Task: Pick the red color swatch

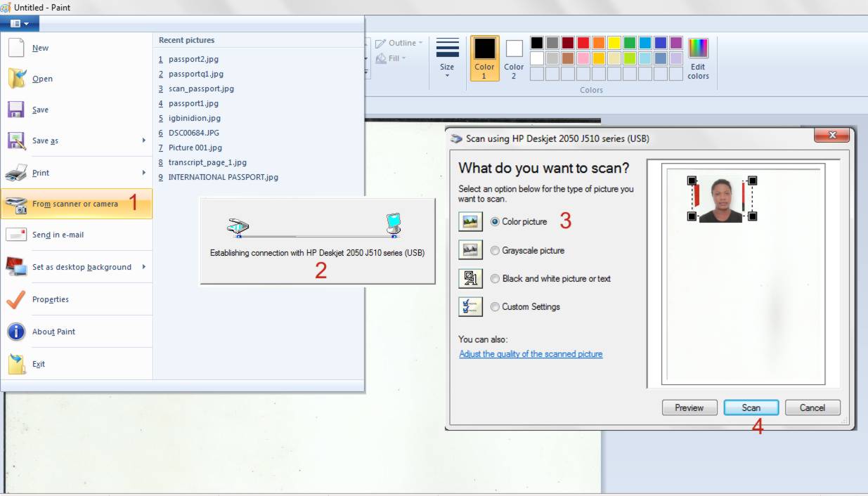Action: click(583, 43)
